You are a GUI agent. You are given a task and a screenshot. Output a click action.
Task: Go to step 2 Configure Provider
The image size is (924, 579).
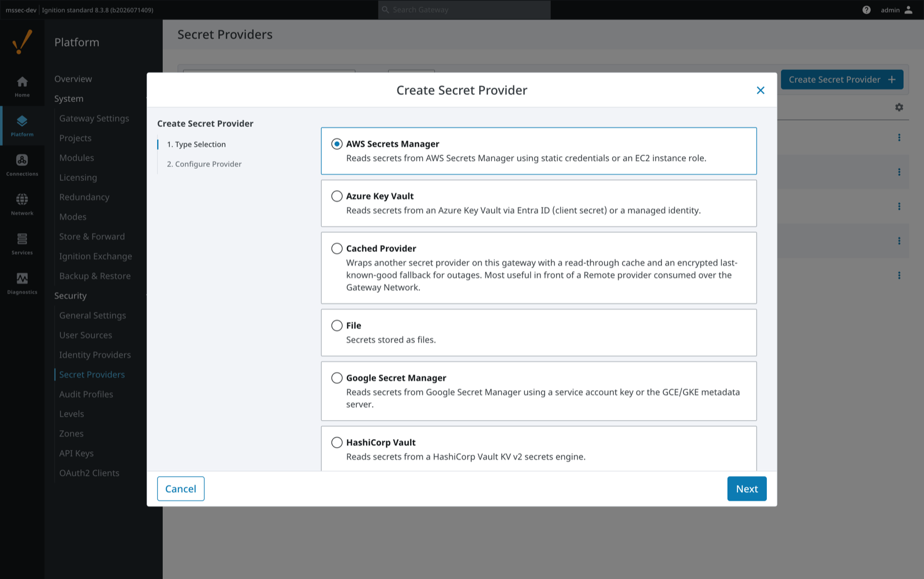204,164
